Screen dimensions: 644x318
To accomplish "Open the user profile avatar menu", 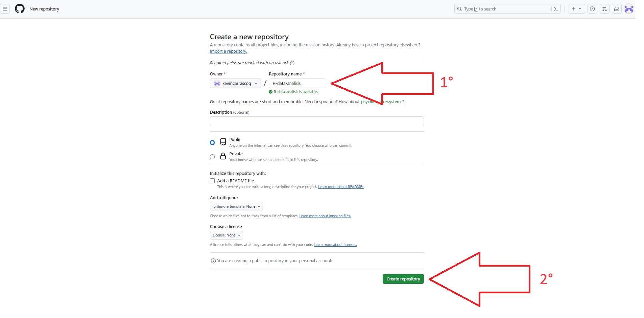I will coord(629,9).
